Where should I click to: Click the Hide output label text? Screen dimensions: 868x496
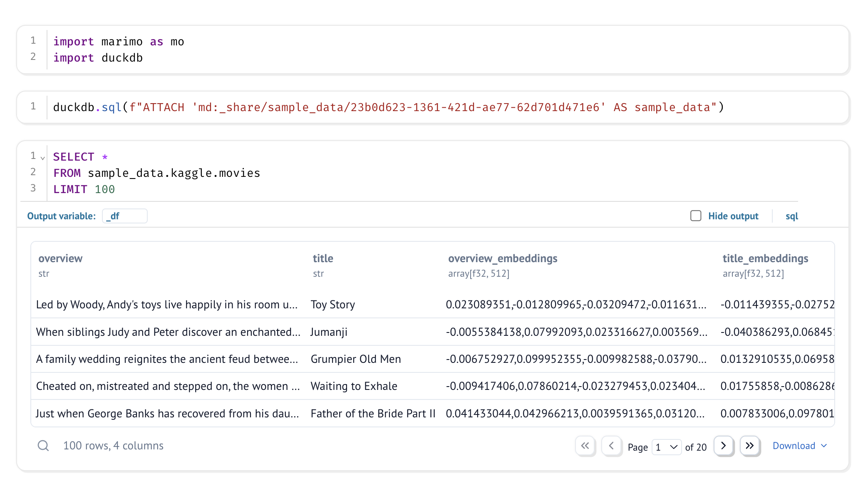click(733, 216)
